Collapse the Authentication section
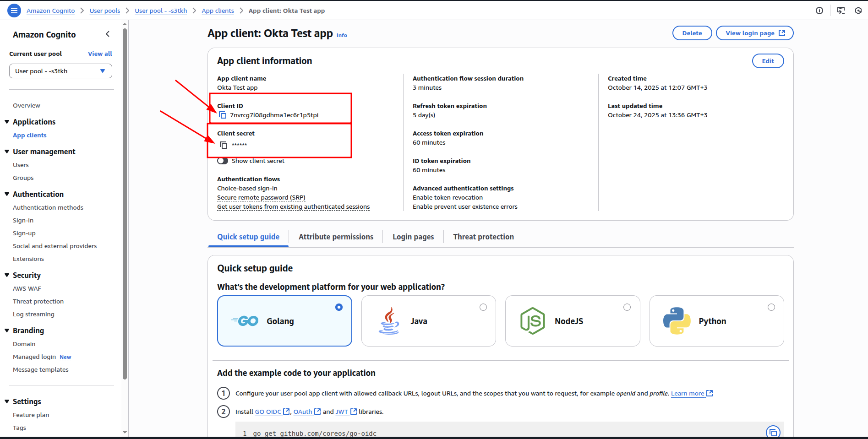Screen dimensions: 868x439 [7, 194]
